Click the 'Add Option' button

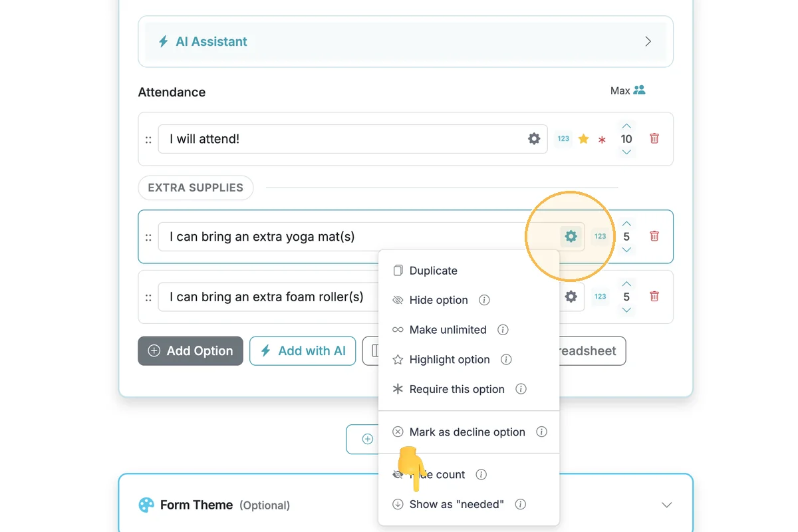pos(191,351)
